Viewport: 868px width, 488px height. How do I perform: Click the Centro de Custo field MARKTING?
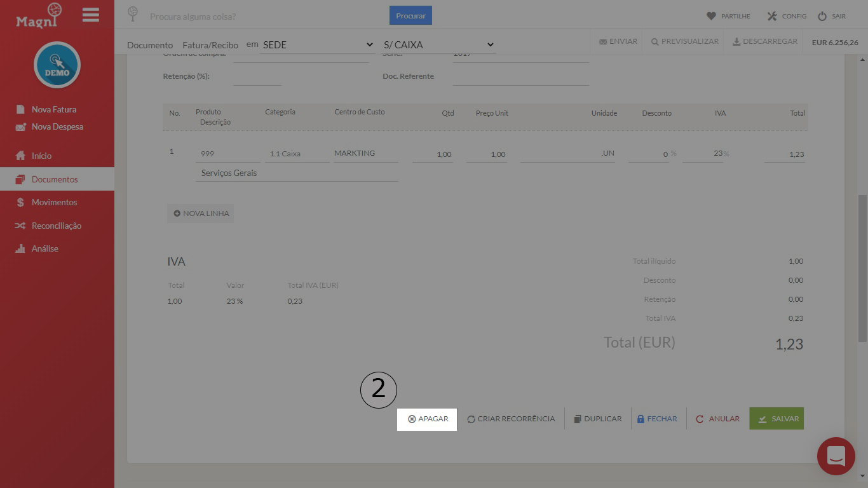366,153
